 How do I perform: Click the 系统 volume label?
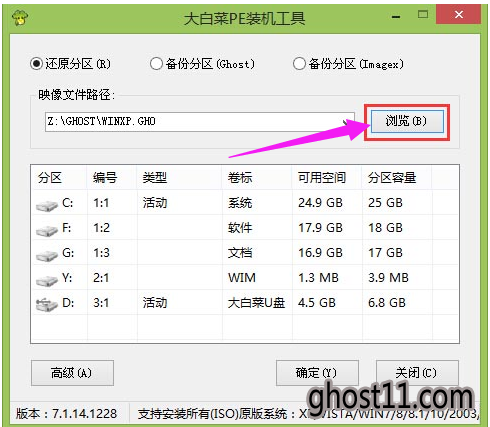tap(240, 203)
